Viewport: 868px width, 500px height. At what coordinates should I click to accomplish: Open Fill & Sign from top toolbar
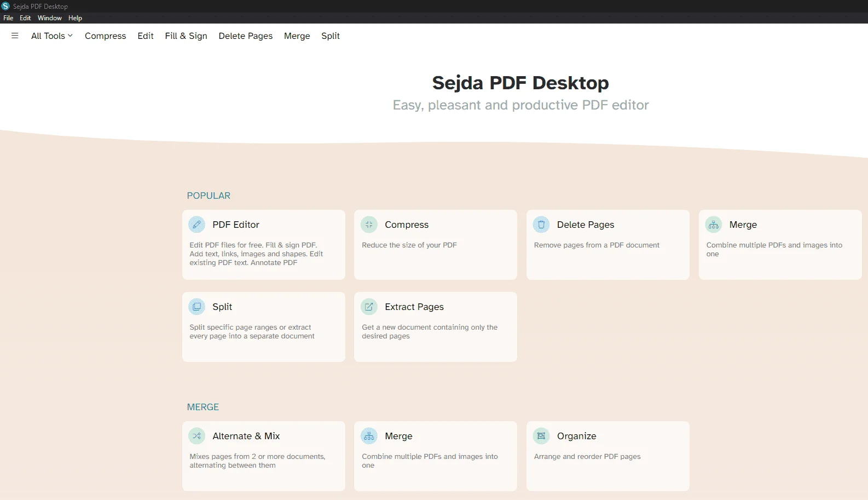tap(186, 36)
